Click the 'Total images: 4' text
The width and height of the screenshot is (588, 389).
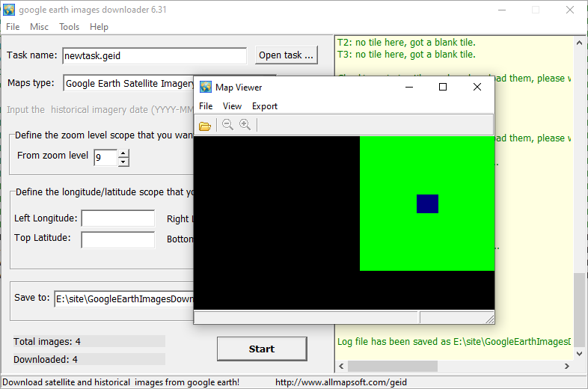[x=47, y=341]
